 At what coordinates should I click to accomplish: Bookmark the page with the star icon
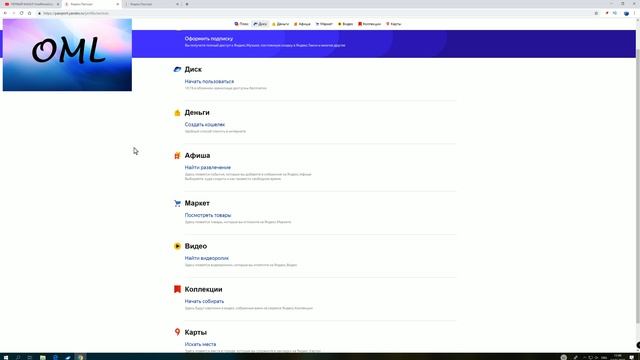tap(596, 13)
